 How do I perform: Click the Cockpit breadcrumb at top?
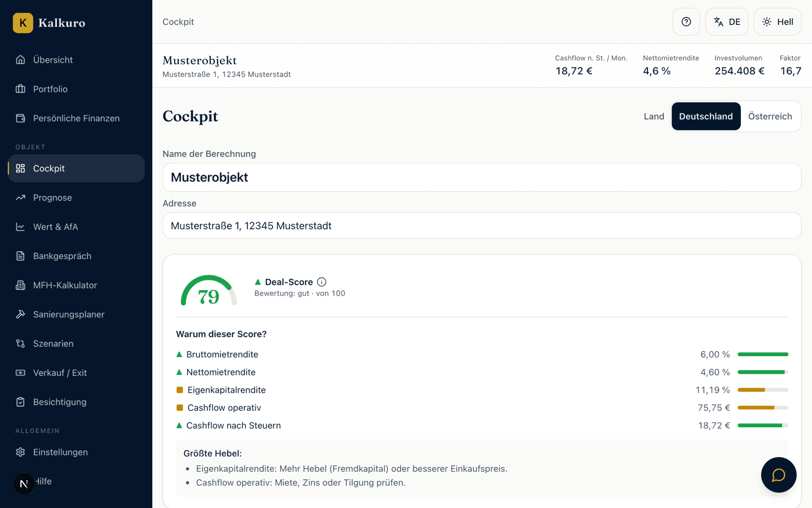point(178,22)
